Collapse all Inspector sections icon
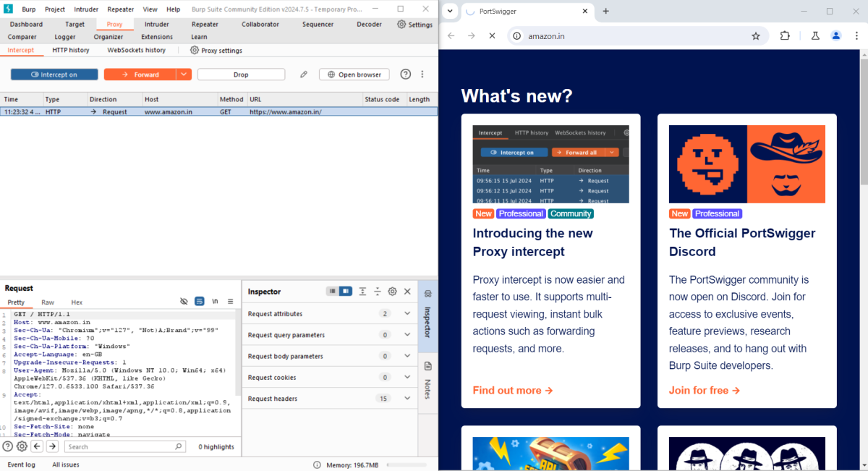 (x=378, y=292)
